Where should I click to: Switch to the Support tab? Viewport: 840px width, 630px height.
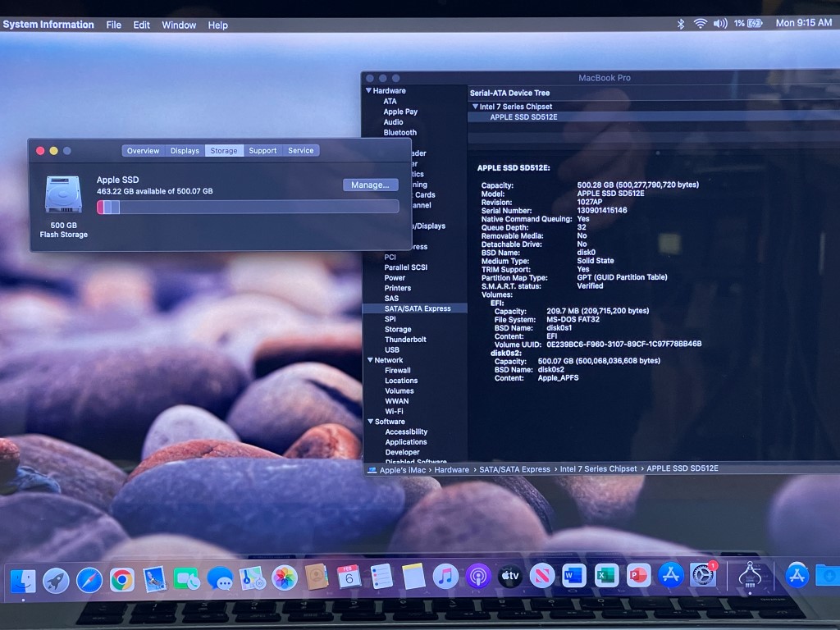(x=263, y=151)
